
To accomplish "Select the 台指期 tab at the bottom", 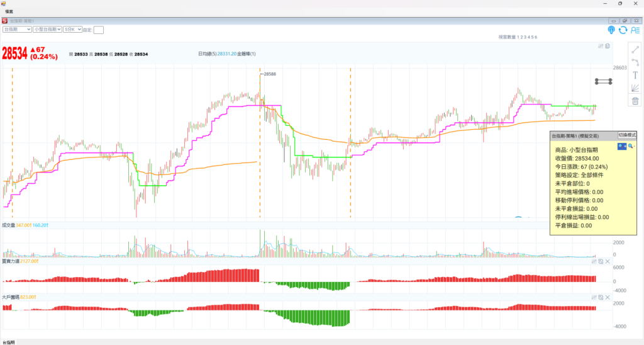I will pos(9,342).
